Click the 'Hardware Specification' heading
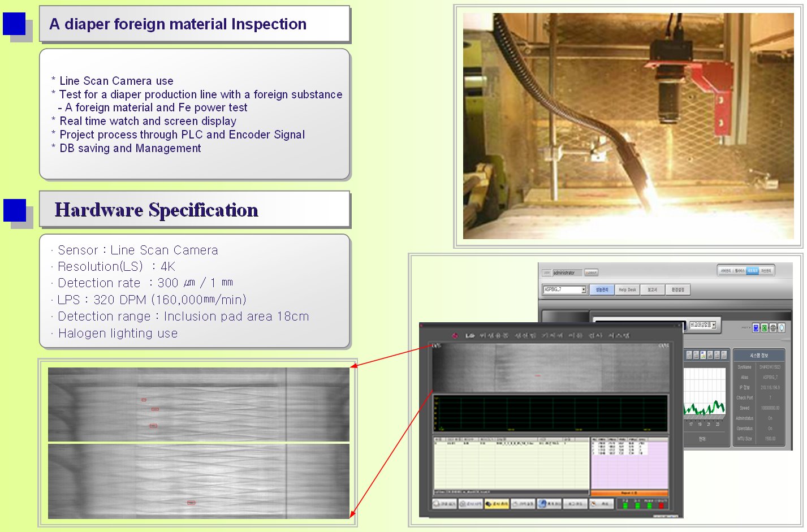The image size is (807, 532). coord(156,210)
